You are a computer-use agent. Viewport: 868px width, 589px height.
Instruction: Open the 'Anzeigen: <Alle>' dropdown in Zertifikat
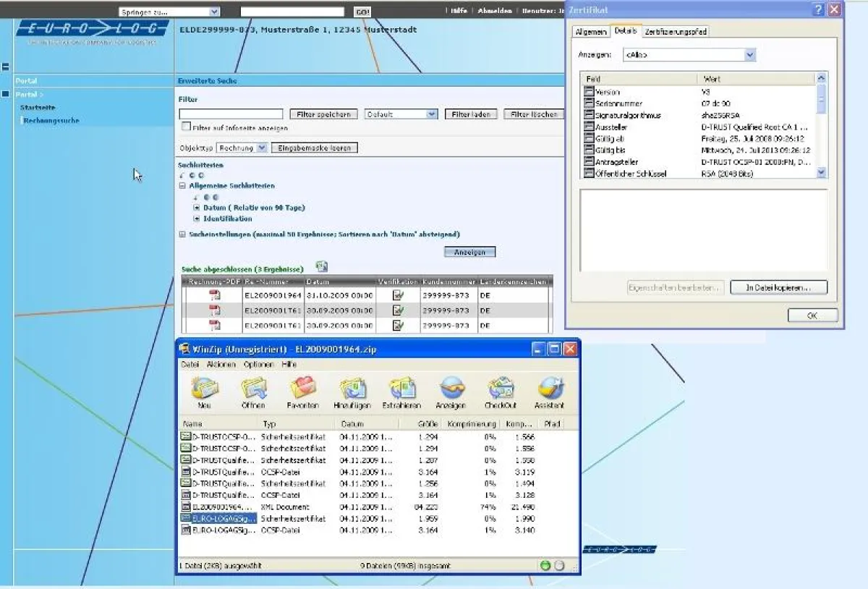749,55
